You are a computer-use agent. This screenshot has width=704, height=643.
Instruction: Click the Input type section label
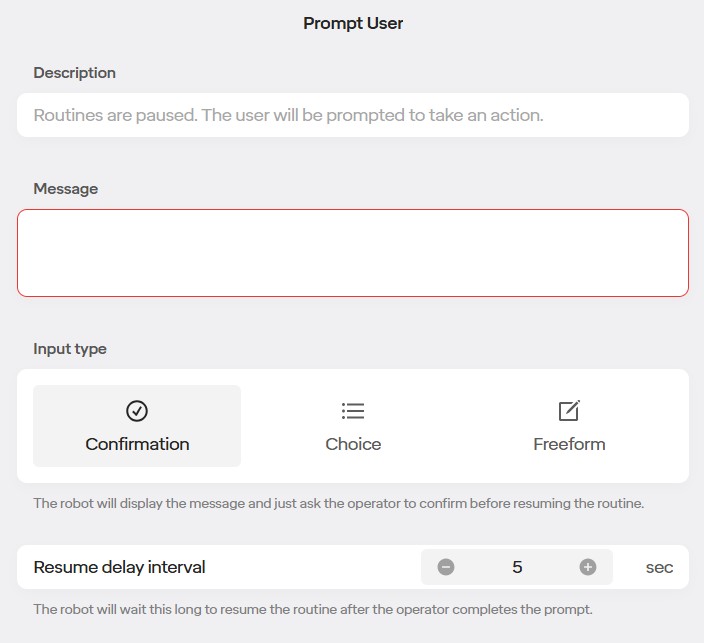pyautogui.click(x=70, y=349)
